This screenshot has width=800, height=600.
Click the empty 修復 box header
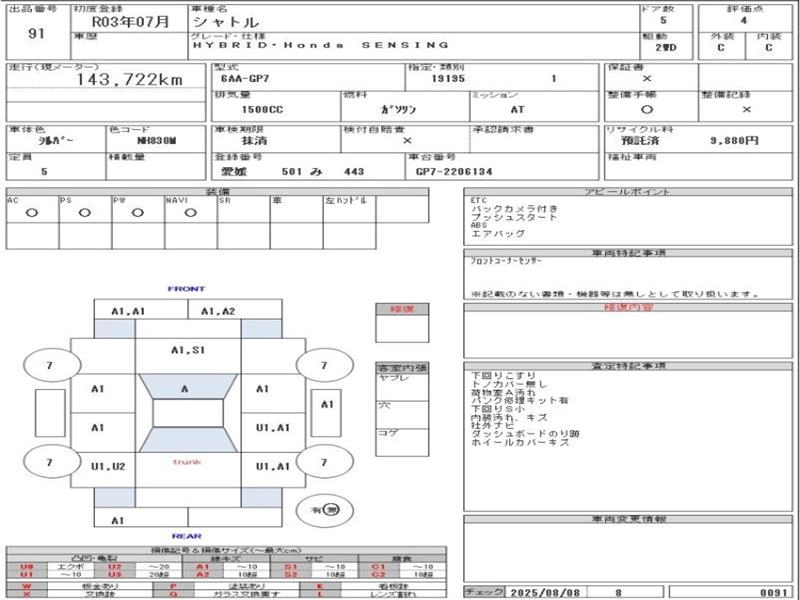coord(402,309)
